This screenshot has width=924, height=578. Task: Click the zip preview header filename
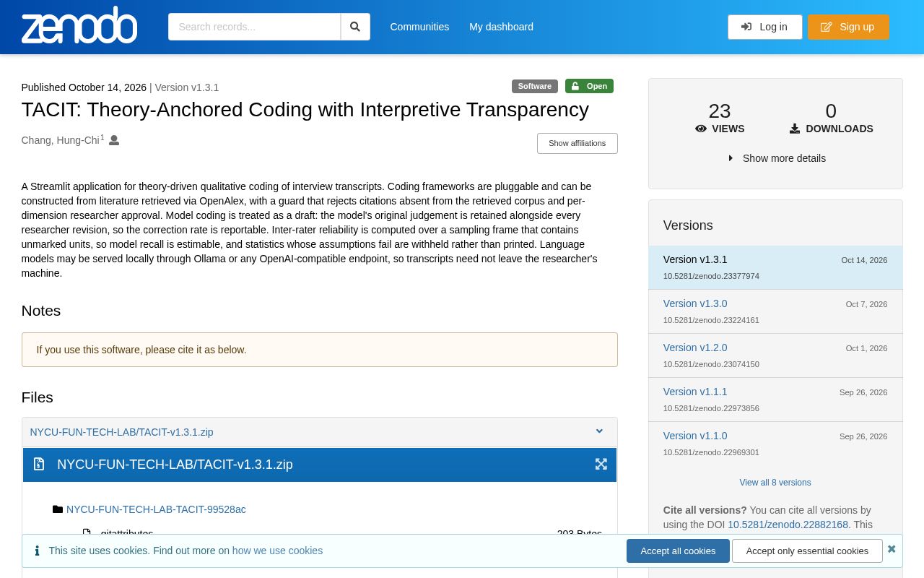pos(175,465)
